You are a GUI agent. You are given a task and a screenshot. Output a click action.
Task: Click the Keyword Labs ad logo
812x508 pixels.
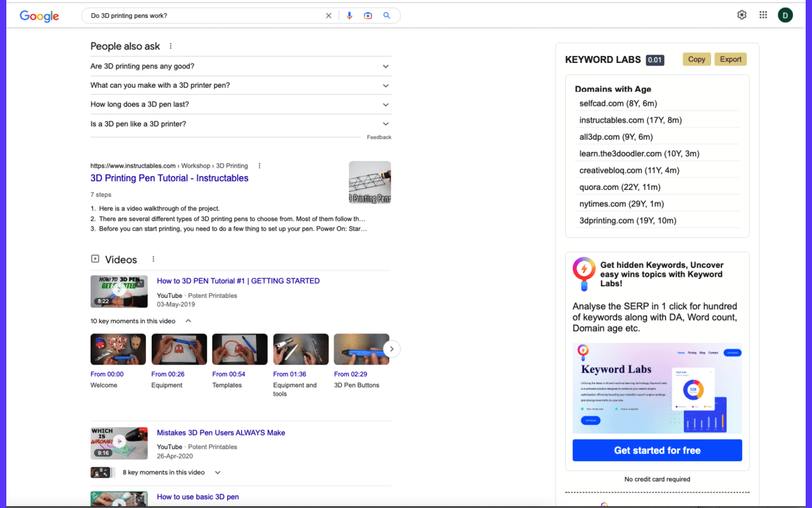(584, 273)
